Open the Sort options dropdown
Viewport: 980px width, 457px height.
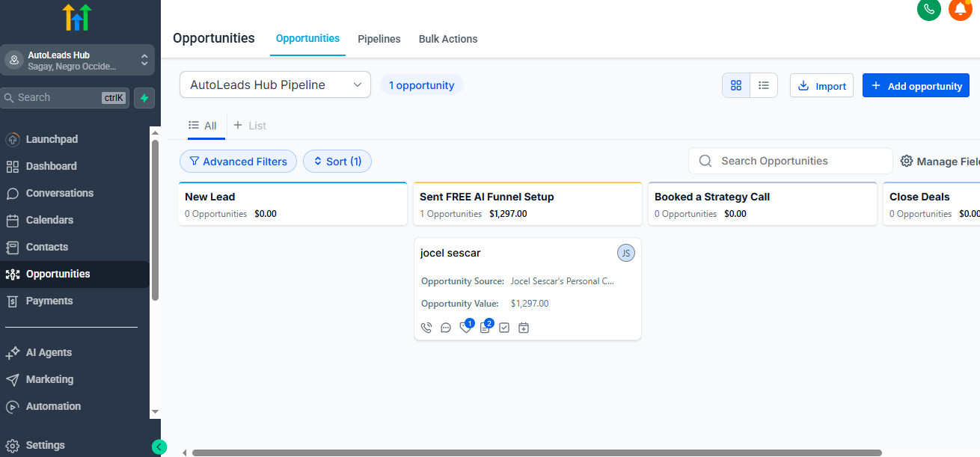(337, 161)
